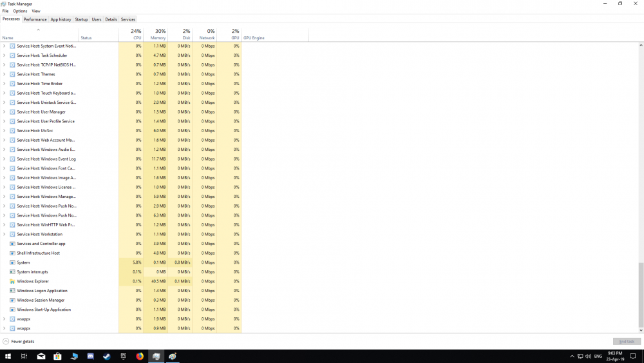This screenshot has height=363, width=644.
Task: Expand Service Host: Windows Audio E... row
Action: click(4, 150)
